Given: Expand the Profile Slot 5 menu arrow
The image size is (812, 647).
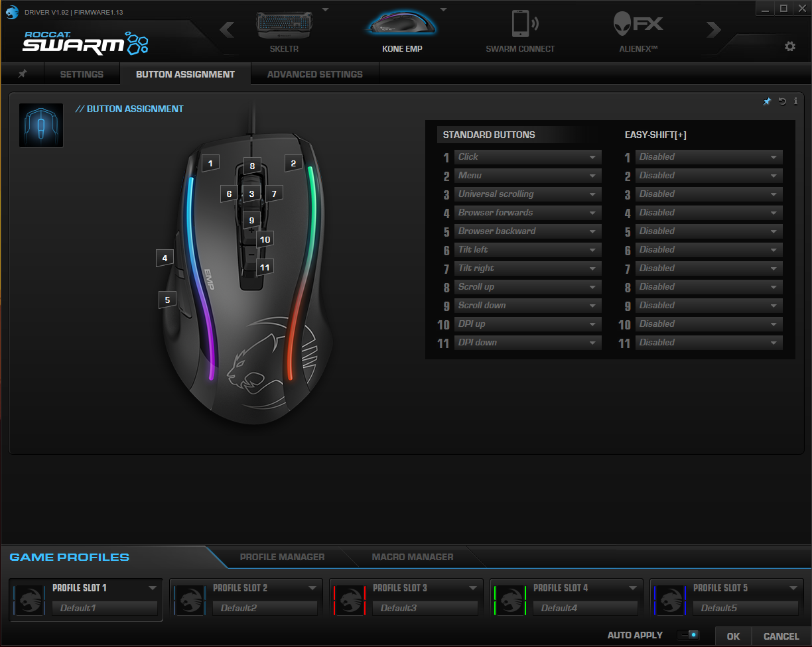Looking at the screenshot, I should (x=793, y=588).
